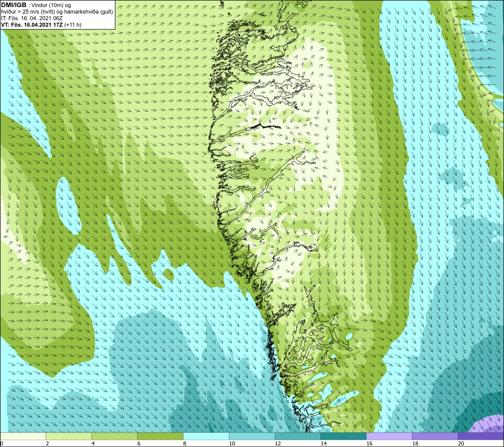Screen dimensions: 504x447
Task: Click the legend scale label "10"
Action: pos(232,443)
